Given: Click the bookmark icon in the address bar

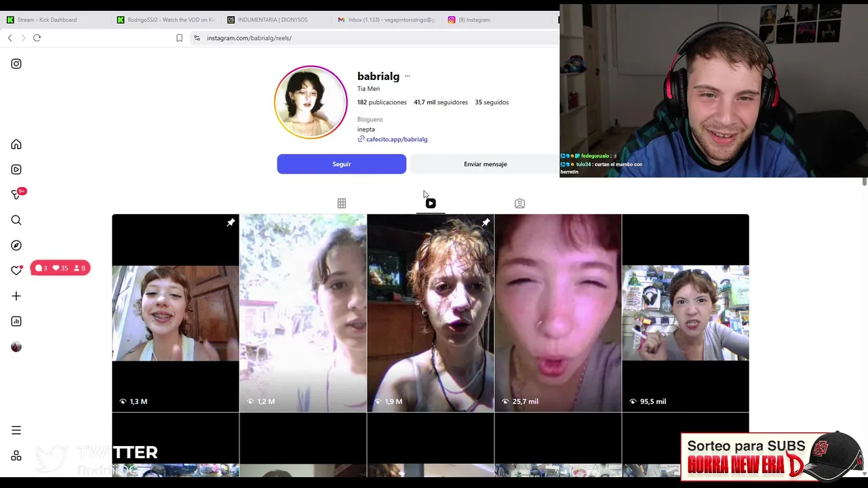Looking at the screenshot, I should (179, 38).
